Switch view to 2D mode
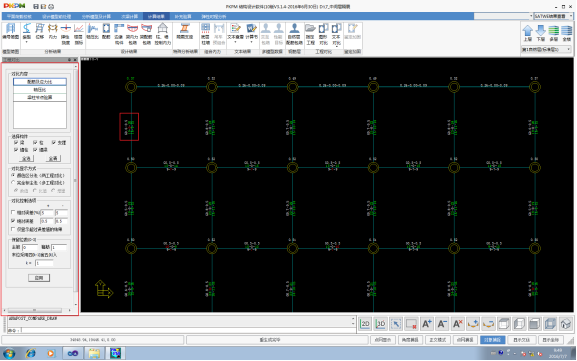The width and height of the screenshot is (577, 361). click(365, 324)
